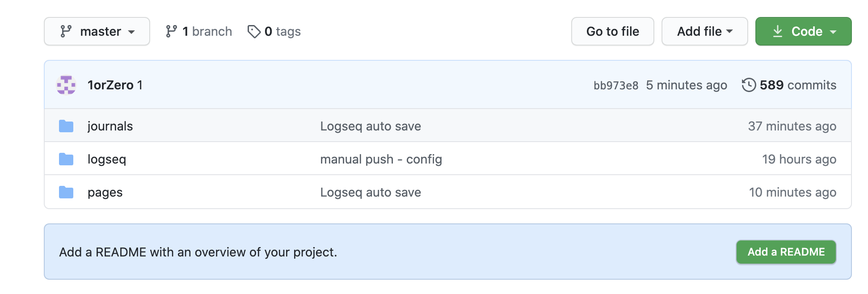Click the tag icon beside 0 tags
Image resolution: width=868 pixels, height=294 pixels.
[x=254, y=31]
